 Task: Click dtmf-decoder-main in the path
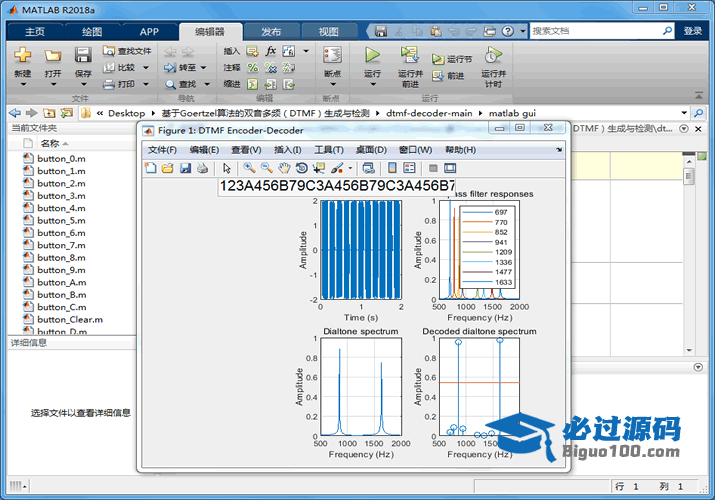[429, 113]
